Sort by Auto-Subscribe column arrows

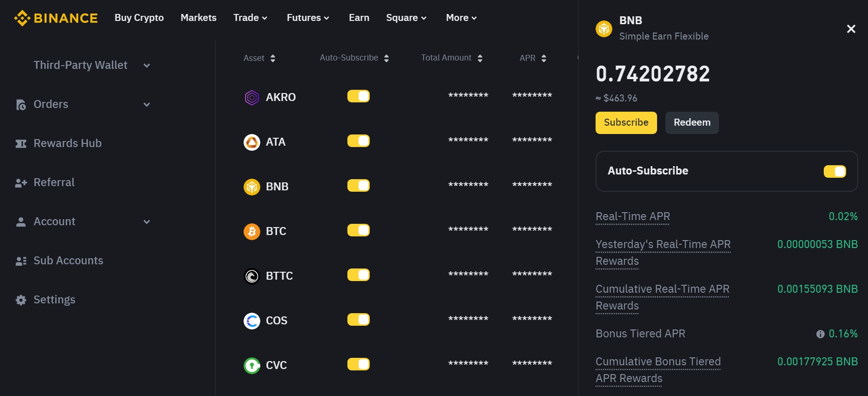(387, 58)
